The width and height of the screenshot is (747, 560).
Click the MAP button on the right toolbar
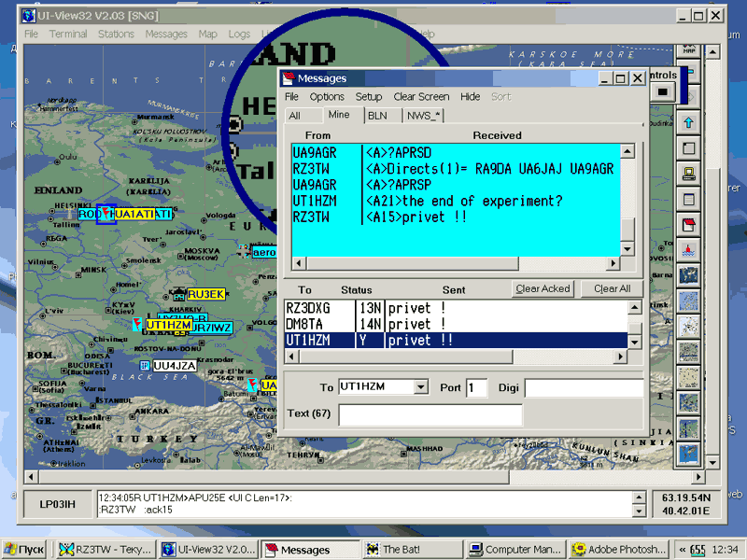(688, 50)
